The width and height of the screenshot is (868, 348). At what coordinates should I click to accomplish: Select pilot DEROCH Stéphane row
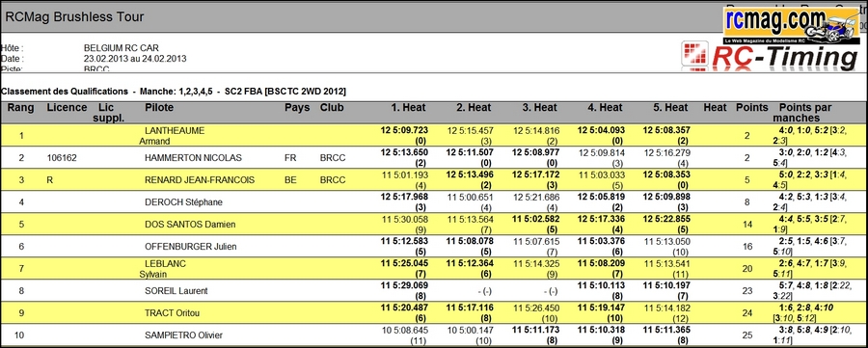pyautogui.click(x=434, y=201)
